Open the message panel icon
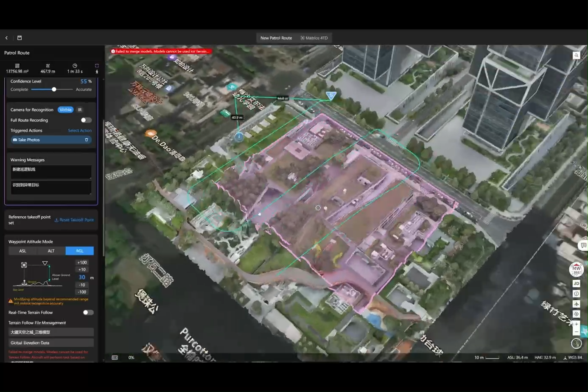Viewport: 588px width, 392px height. [x=583, y=245]
